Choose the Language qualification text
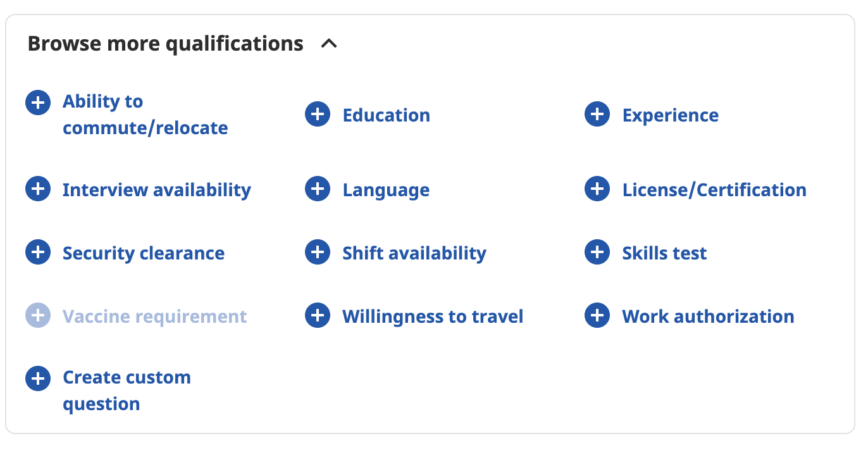The height and width of the screenshot is (462, 868). tap(386, 190)
